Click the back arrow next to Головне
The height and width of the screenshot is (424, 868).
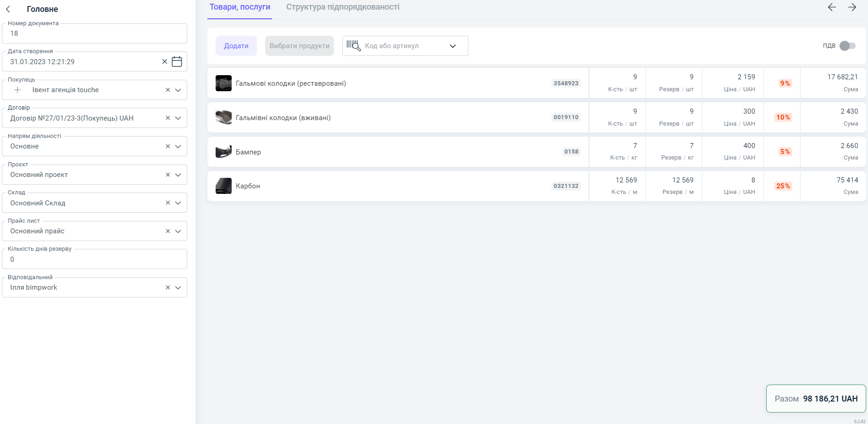coord(8,9)
